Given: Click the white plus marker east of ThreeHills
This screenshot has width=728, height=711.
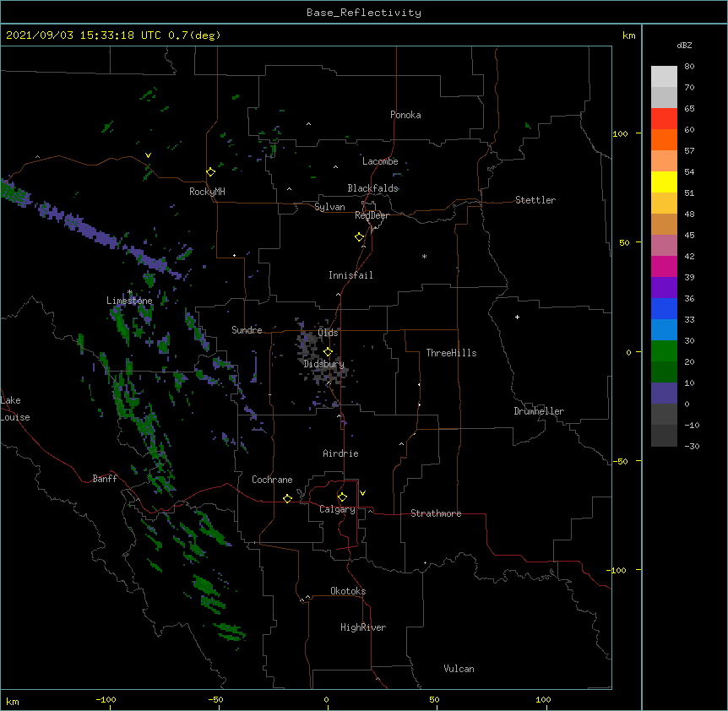Looking at the screenshot, I should point(517,317).
